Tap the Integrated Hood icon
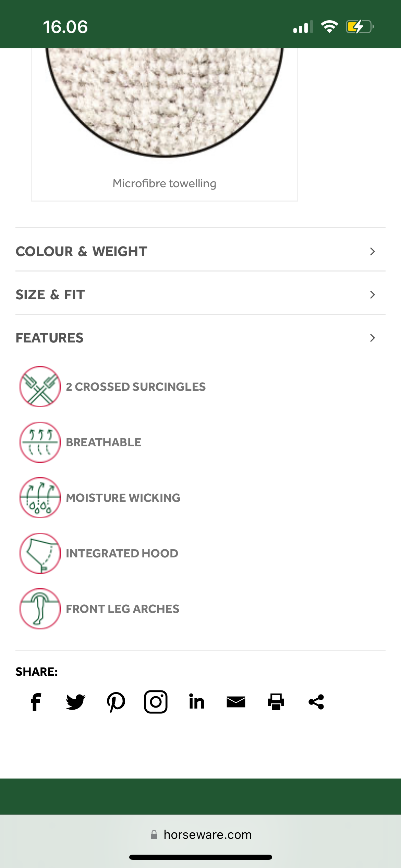The image size is (401, 868). coord(40,553)
